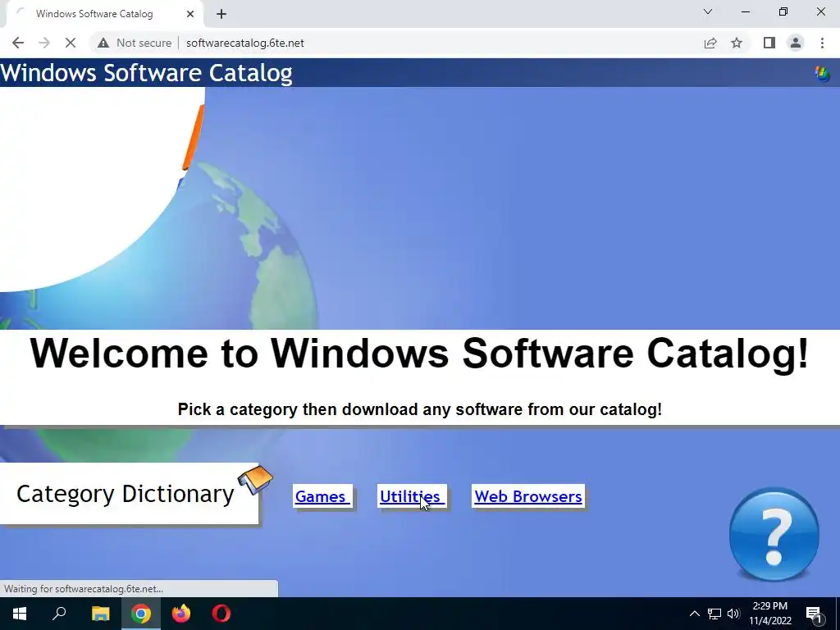This screenshot has height=630, width=840.
Task: Open the Utilities category link
Action: (x=412, y=496)
